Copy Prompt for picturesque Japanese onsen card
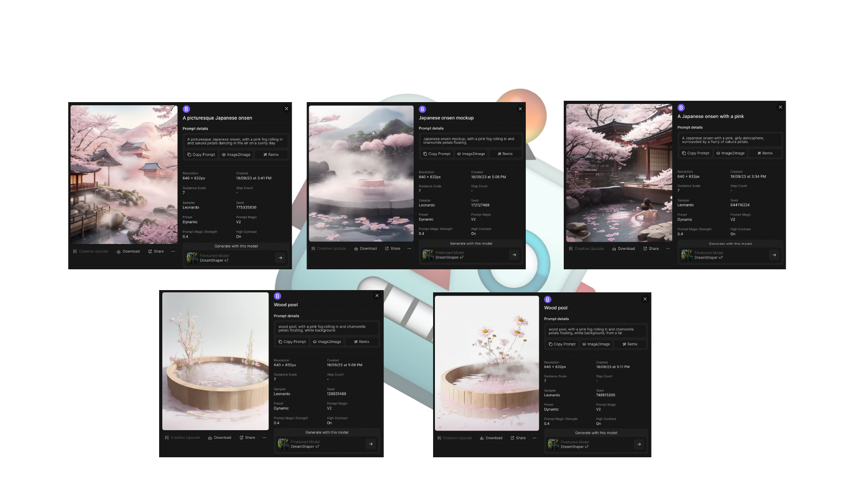Viewport: 868px width, 488px height. (x=201, y=155)
